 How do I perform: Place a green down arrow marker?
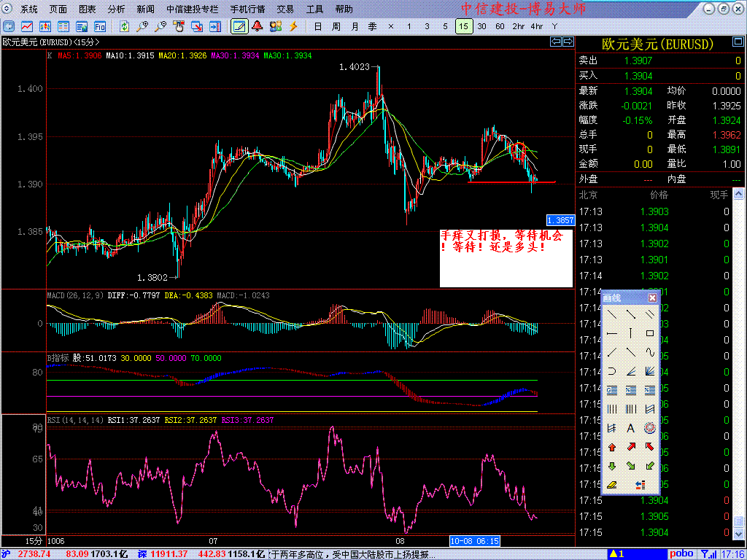coord(613,466)
